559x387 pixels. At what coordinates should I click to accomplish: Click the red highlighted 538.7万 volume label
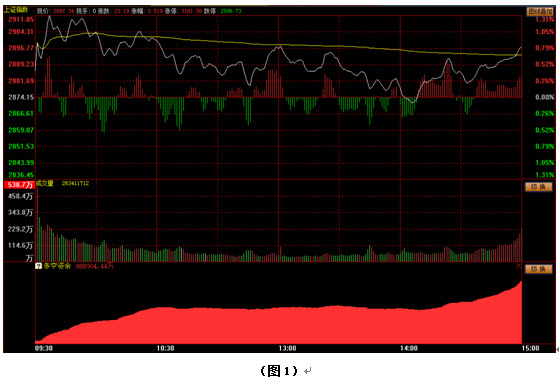(x=19, y=185)
